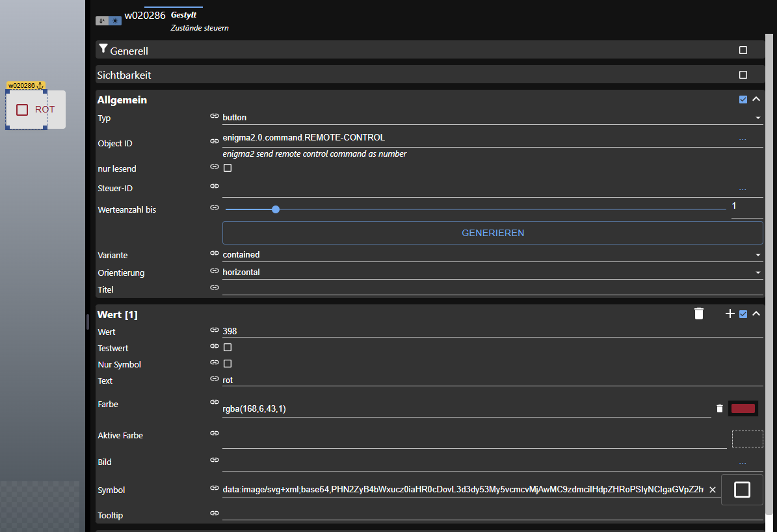Screen dimensions: 777x532
Task: Enable the nur lesend checkbox
Action: [x=228, y=168]
